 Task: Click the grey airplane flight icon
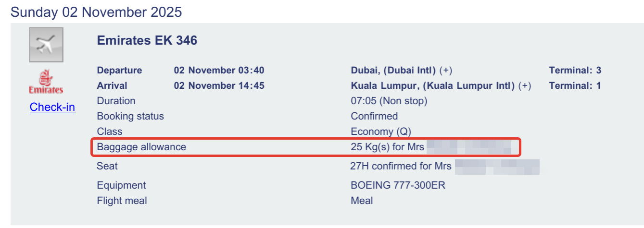(46, 45)
